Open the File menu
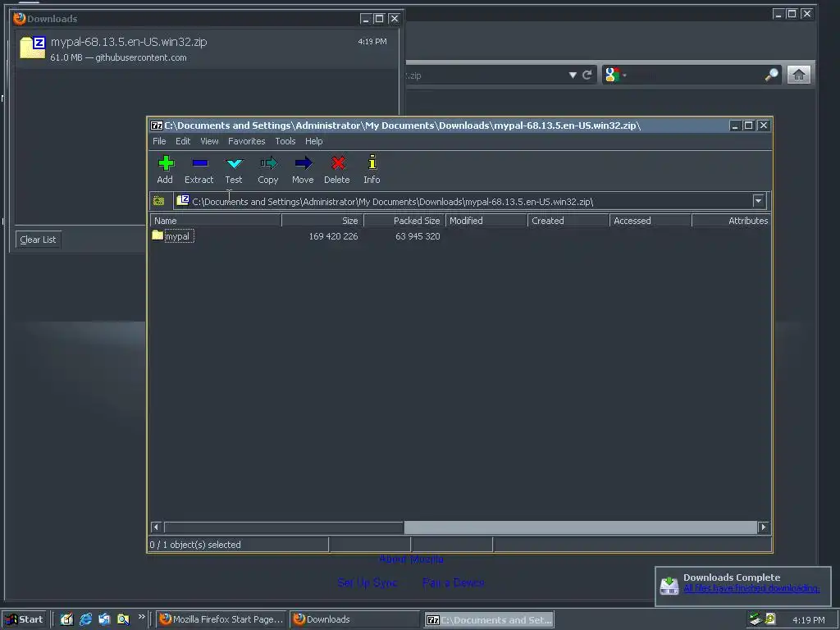840x630 pixels. click(159, 141)
